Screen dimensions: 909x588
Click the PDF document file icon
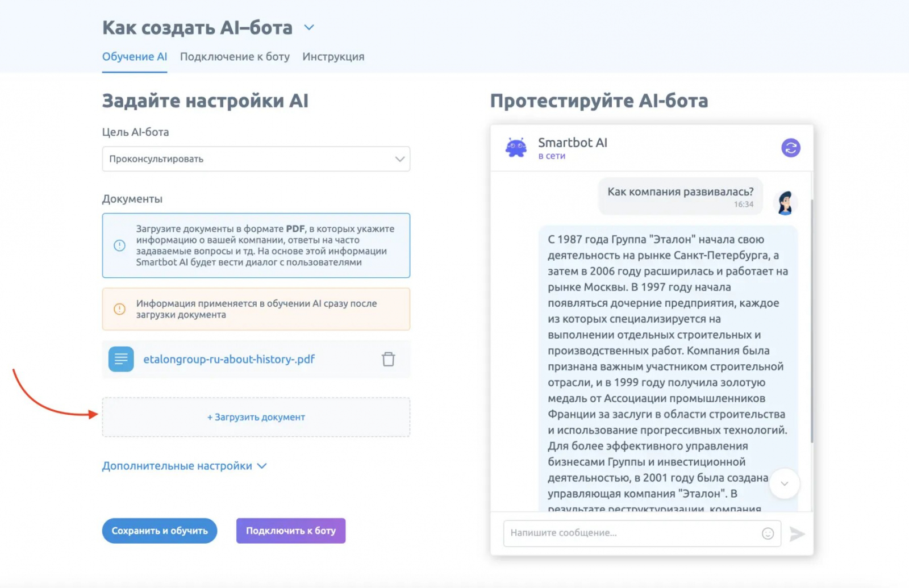click(x=121, y=359)
